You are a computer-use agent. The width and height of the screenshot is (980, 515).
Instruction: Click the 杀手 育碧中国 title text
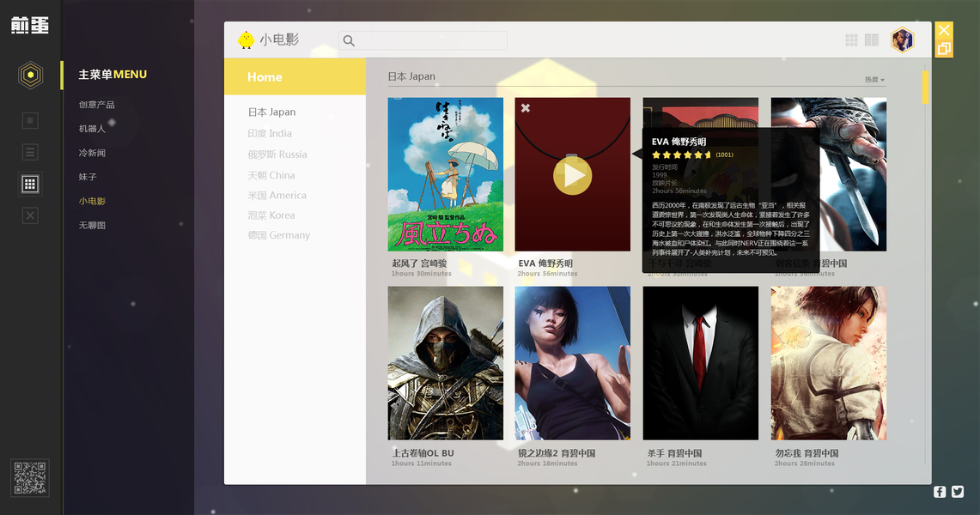tap(674, 453)
